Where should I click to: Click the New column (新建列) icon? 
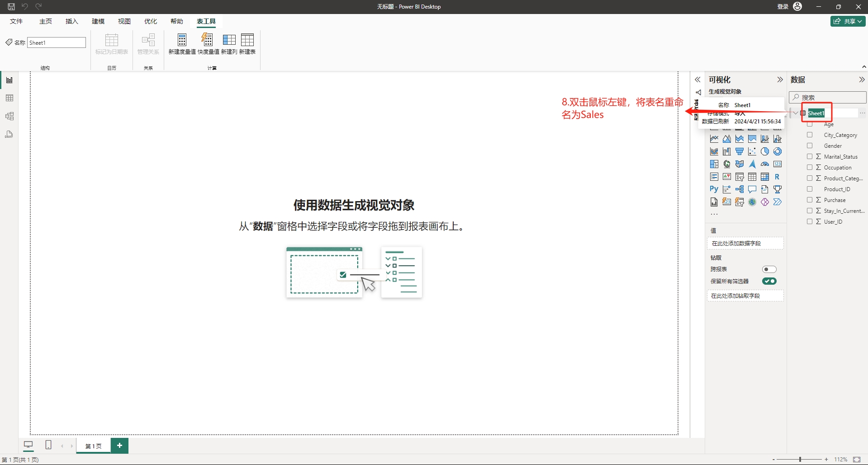tap(229, 40)
